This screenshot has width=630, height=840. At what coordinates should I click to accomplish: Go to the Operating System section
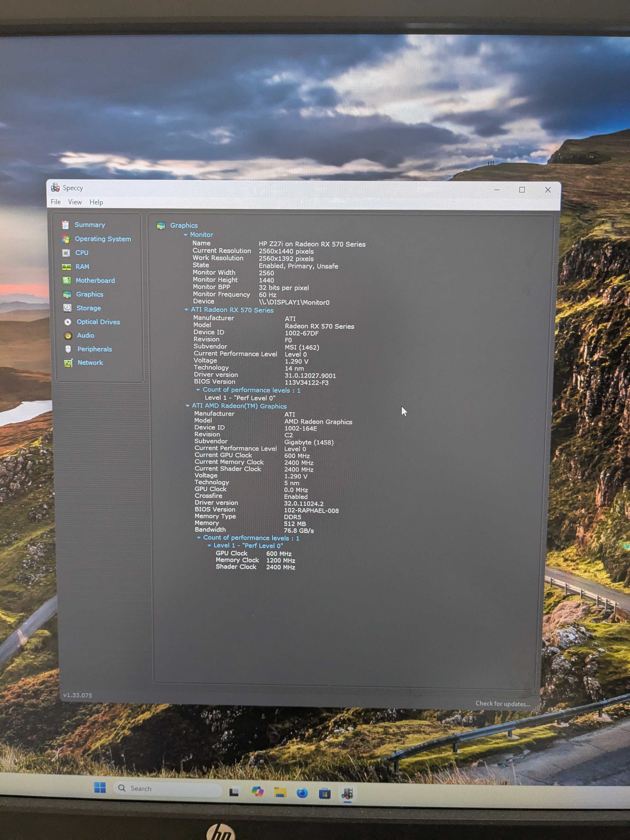(x=103, y=239)
